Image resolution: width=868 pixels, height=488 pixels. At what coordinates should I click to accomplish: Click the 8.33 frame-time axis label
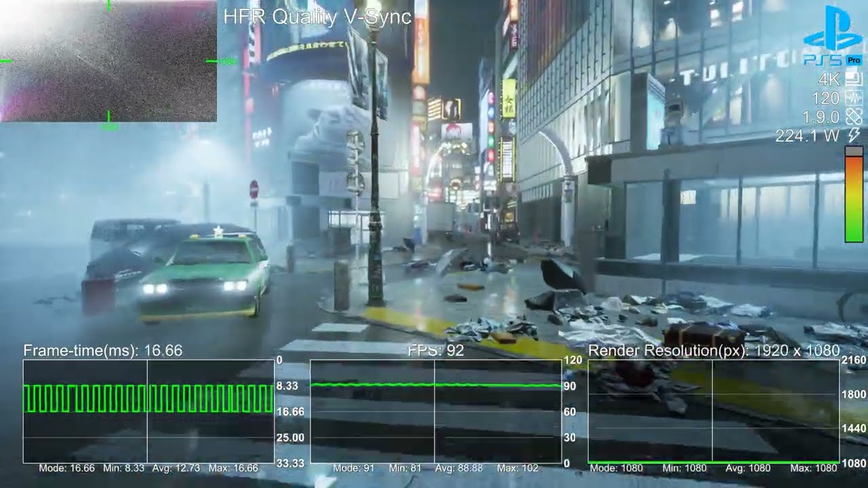click(x=288, y=386)
